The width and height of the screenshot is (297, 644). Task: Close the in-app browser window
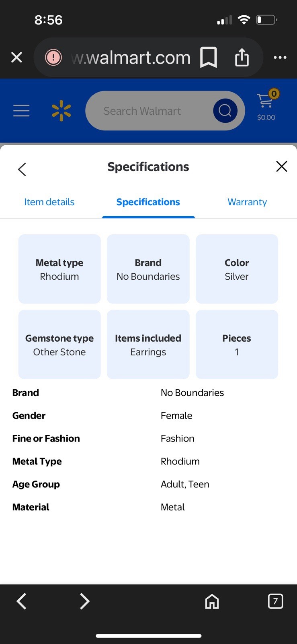click(x=16, y=58)
